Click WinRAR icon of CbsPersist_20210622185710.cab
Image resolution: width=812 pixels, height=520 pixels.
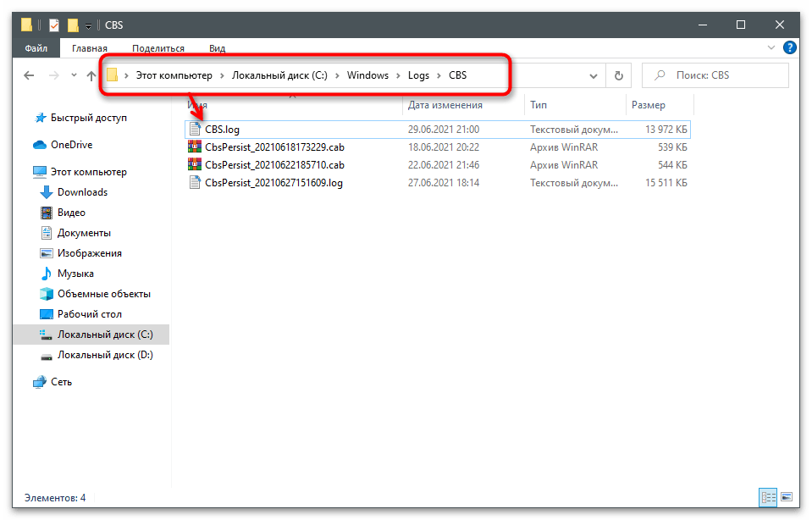[x=195, y=164]
